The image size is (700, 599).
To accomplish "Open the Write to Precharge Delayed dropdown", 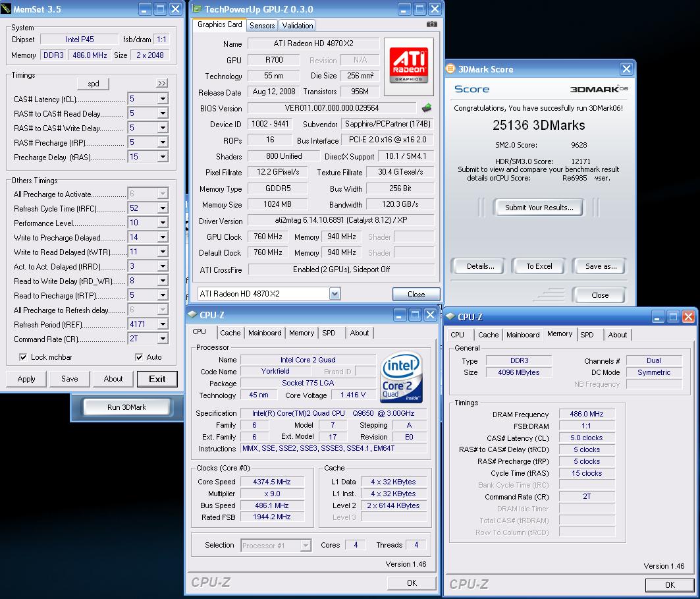I will 163,237.
